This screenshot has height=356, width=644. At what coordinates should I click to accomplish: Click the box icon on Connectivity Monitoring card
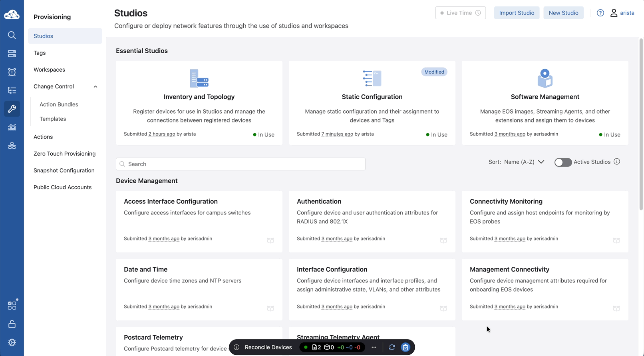[616, 240]
